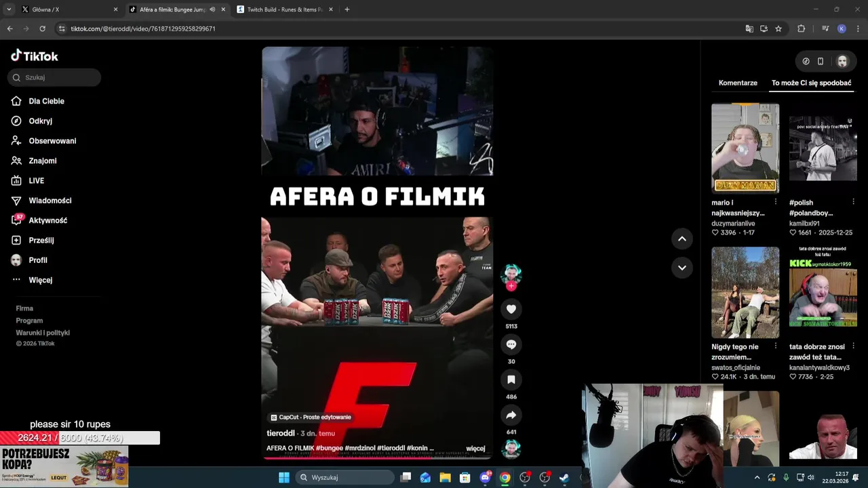Switch to the Komentarze tab
This screenshot has height=488, width=868.
(738, 83)
